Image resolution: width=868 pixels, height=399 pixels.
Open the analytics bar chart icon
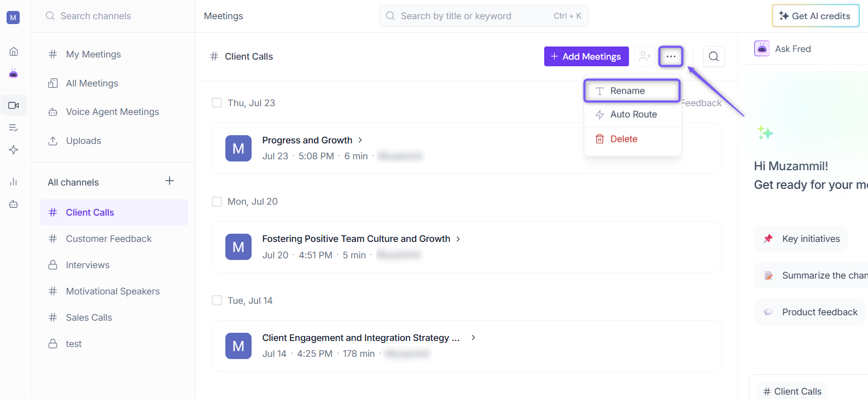pos(14,182)
